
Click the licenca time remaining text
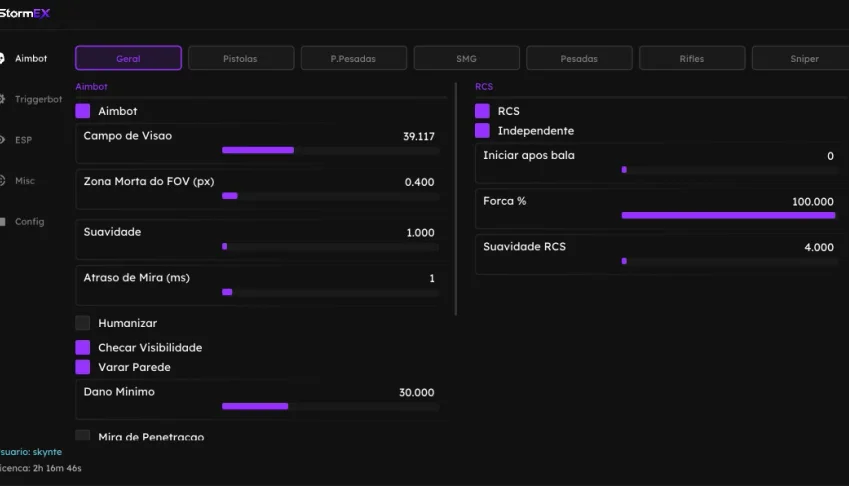(x=41, y=468)
